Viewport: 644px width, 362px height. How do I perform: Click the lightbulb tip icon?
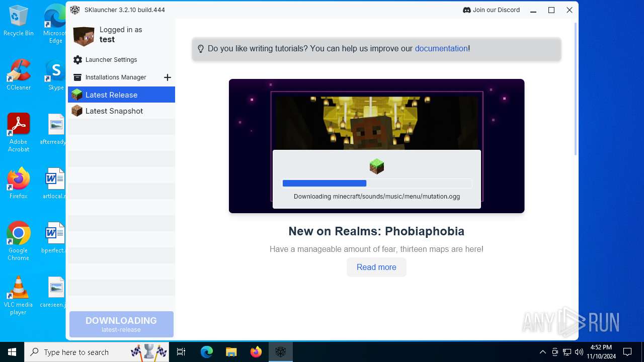click(201, 49)
